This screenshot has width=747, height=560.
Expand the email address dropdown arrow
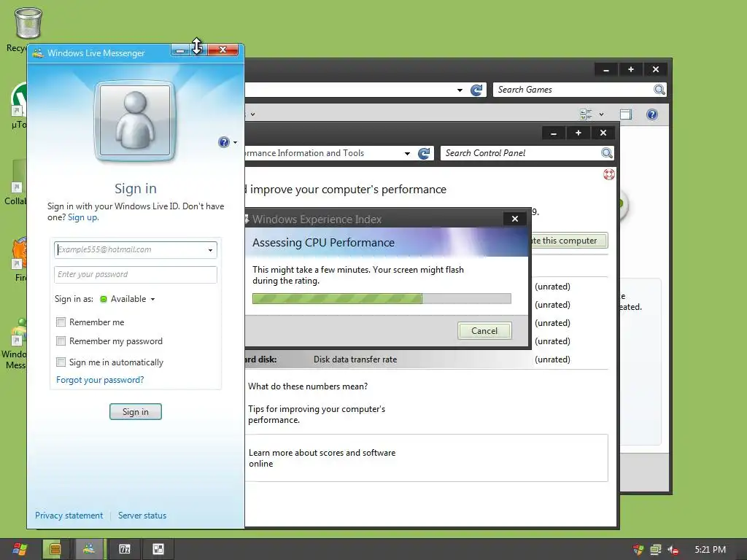pos(211,250)
